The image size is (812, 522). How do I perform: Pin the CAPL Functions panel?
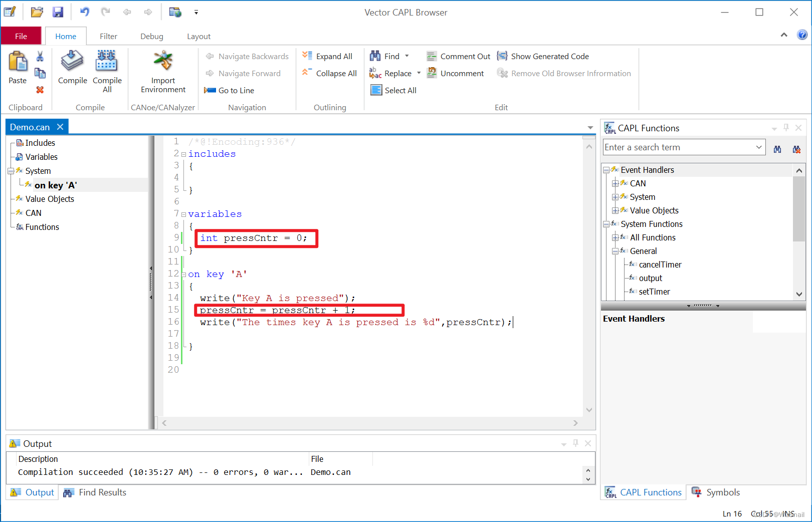pos(786,128)
